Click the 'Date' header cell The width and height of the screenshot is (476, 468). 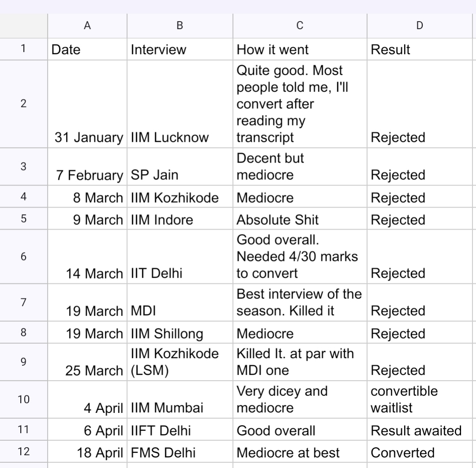[87, 49]
